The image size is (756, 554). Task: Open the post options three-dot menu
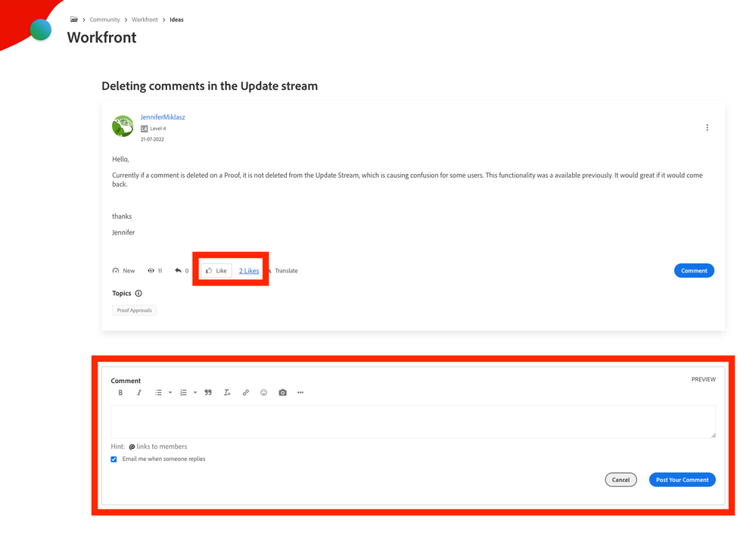click(x=707, y=128)
